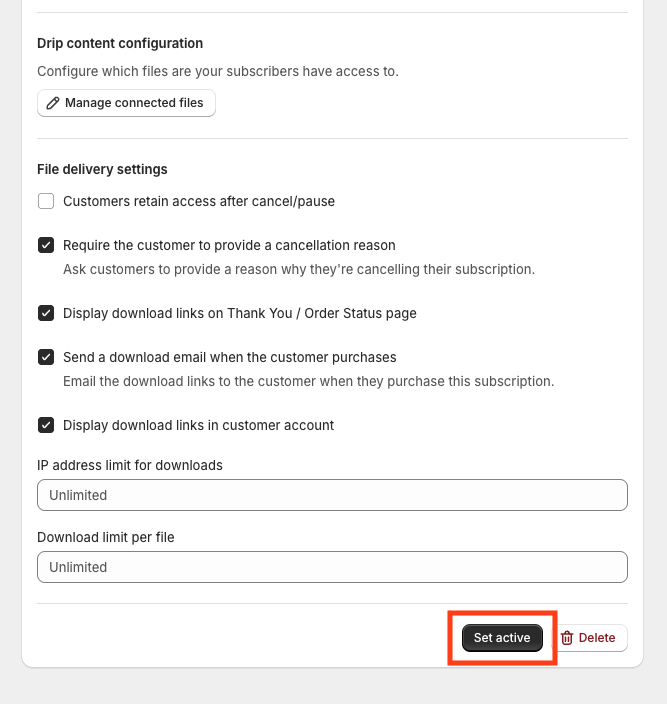This screenshot has height=704, width=667.
Task: Click the 'IP address limit for downloads' field label
Action: [x=130, y=465]
